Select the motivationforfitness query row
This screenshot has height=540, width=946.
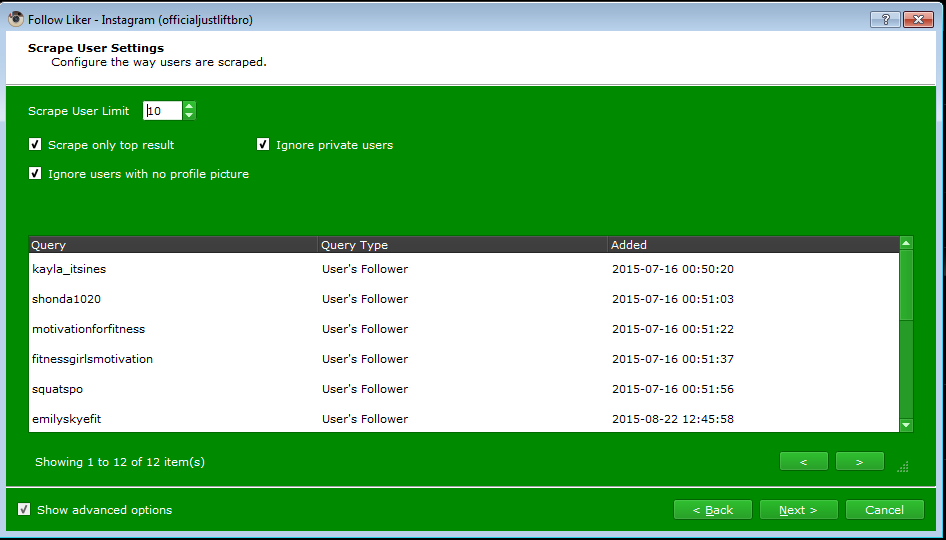(463, 329)
